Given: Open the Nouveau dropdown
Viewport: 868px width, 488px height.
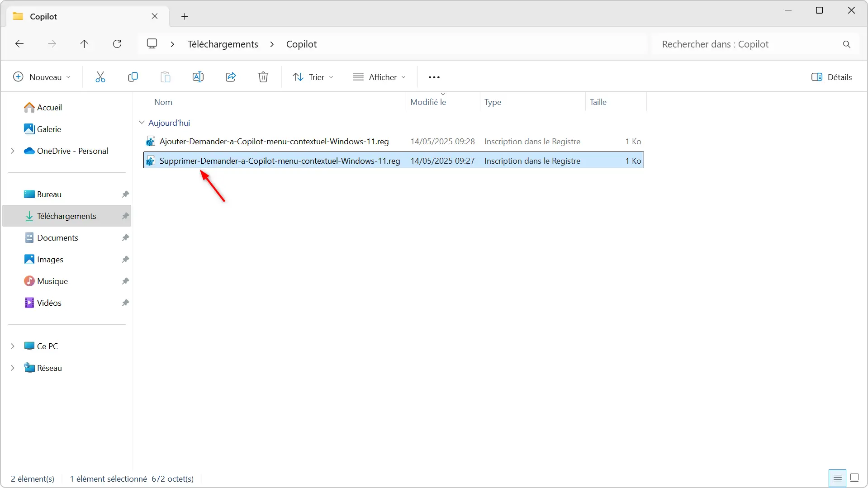Looking at the screenshot, I should coord(42,77).
